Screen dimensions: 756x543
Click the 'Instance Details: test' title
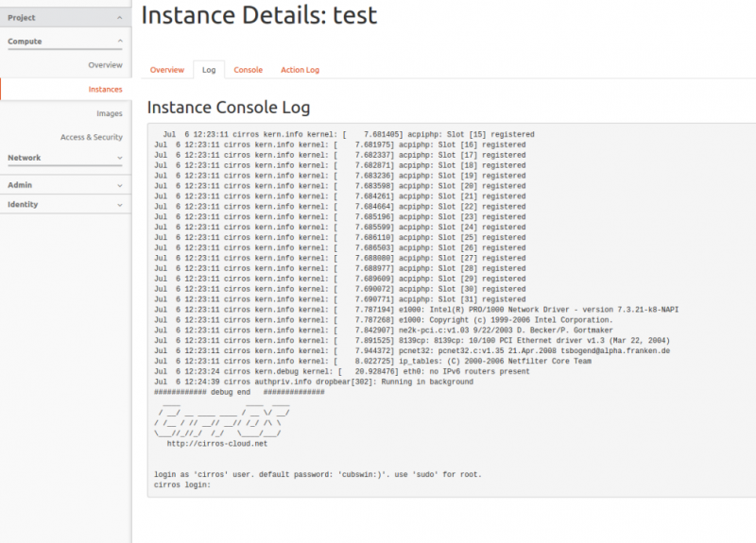click(259, 16)
